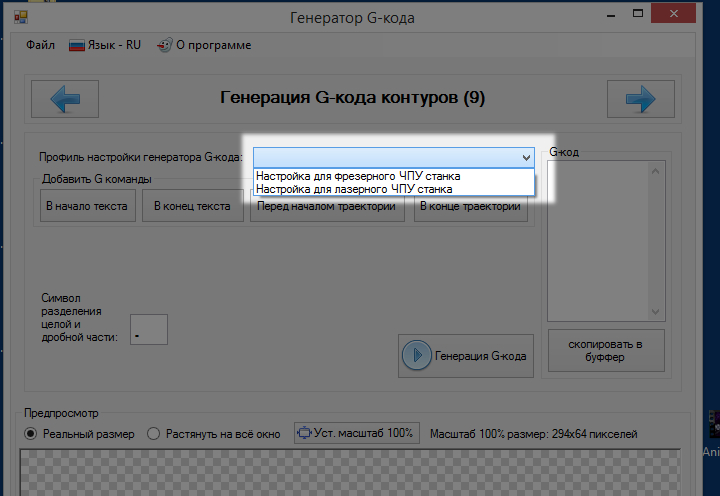Click the В начало текста button
Image resolution: width=720 pixels, height=496 pixels.
88,206
